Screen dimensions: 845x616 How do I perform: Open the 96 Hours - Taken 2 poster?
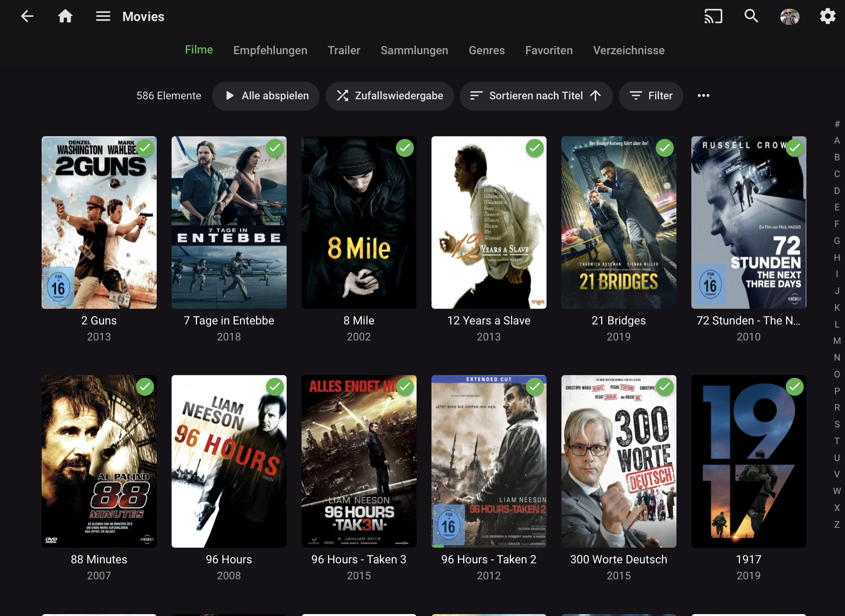pyautogui.click(x=489, y=461)
